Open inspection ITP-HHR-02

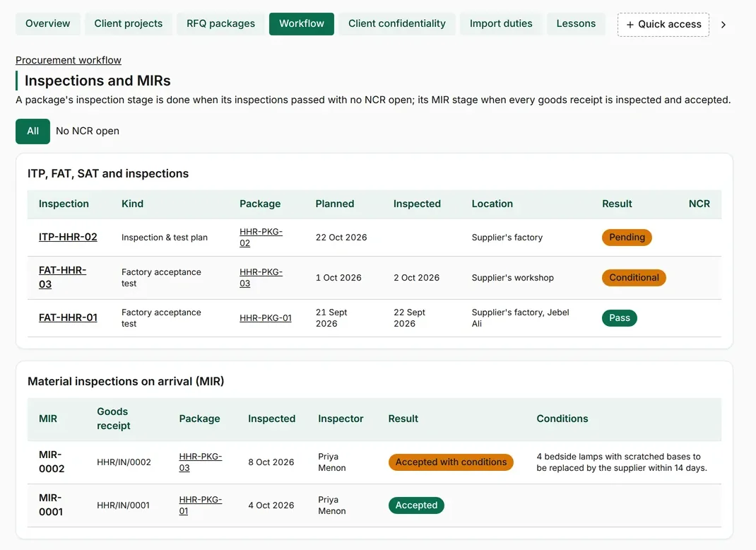68,237
